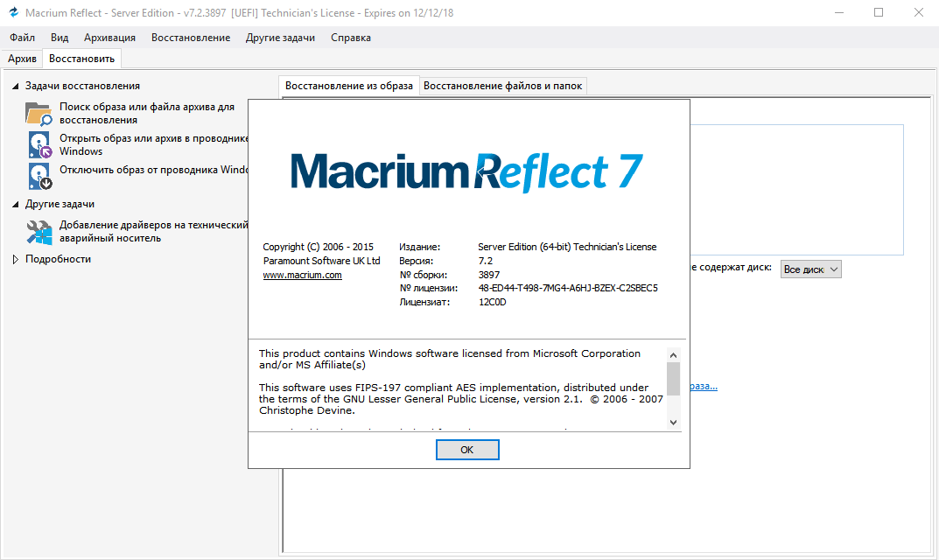Click the license text scrollbar up arrow

[673, 354]
